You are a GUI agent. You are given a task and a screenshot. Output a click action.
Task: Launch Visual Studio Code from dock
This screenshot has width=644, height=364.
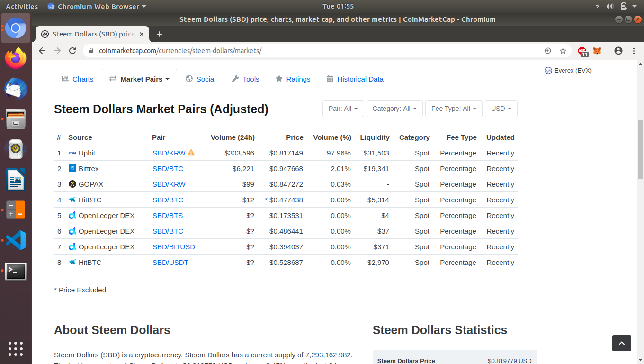tap(16, 241)
